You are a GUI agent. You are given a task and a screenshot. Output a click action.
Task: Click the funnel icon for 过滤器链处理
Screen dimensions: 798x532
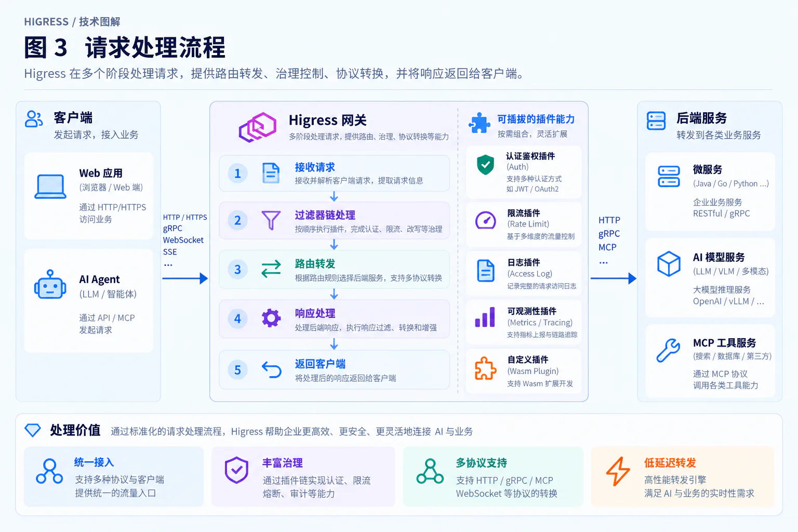271,220
